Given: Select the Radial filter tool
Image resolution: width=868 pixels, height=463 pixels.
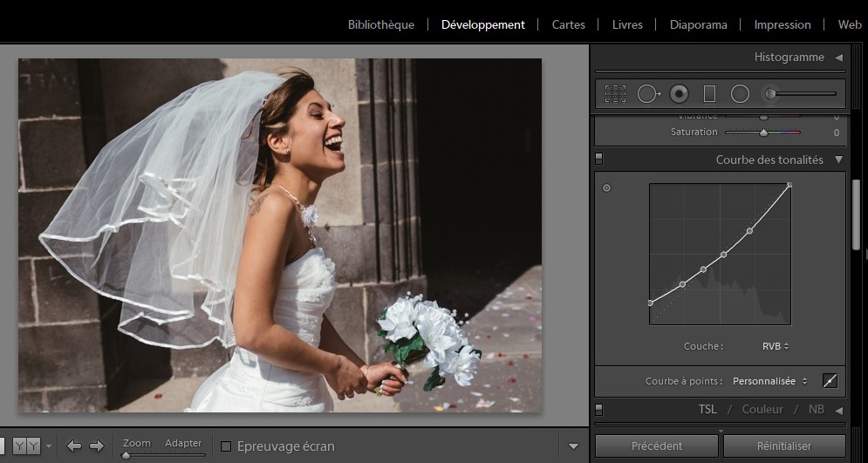Looking at the screenshot, I should (x=740, y=94).
